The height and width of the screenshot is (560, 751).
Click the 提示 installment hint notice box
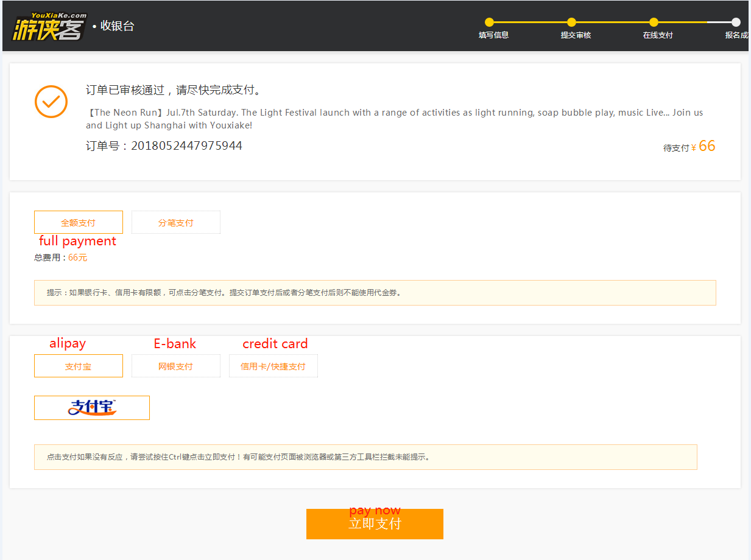[x=375, y=293]
